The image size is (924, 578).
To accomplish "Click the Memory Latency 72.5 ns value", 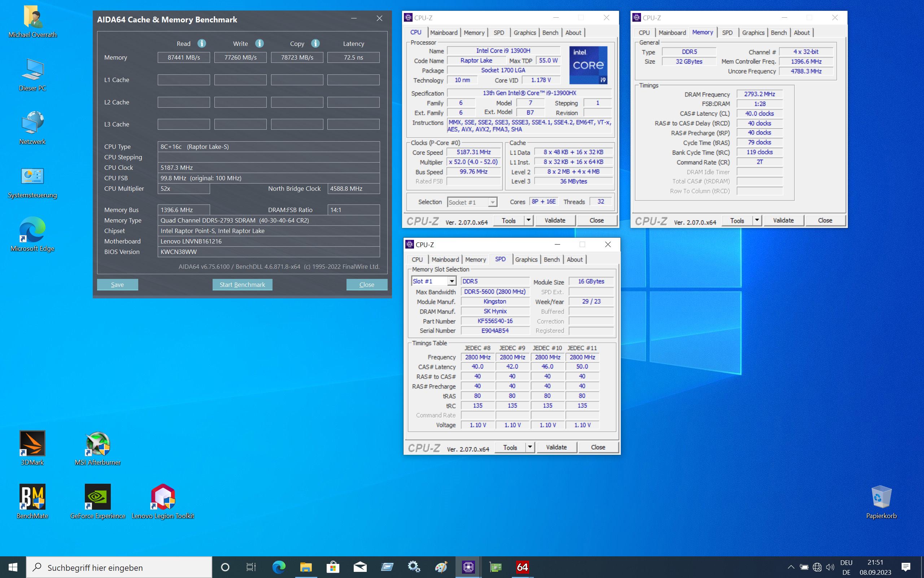I will (353, 57).
